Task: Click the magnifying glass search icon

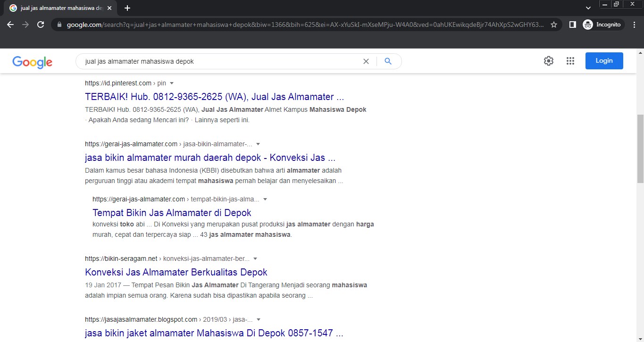Action: (x=388, y=61)
